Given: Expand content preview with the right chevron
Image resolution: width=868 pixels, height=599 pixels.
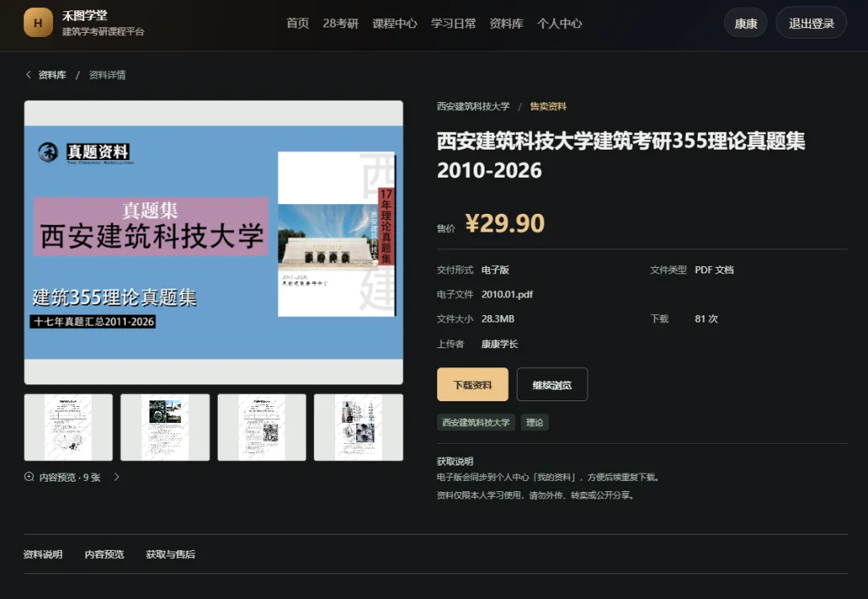Looking at the screenshot, I should [117, 477].
